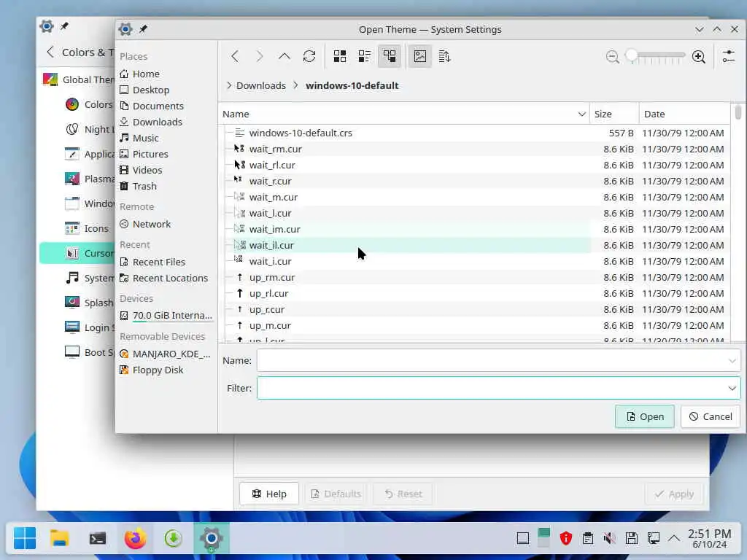
Task: Click the zoom out magnifier icon
Action: (612, 57)
